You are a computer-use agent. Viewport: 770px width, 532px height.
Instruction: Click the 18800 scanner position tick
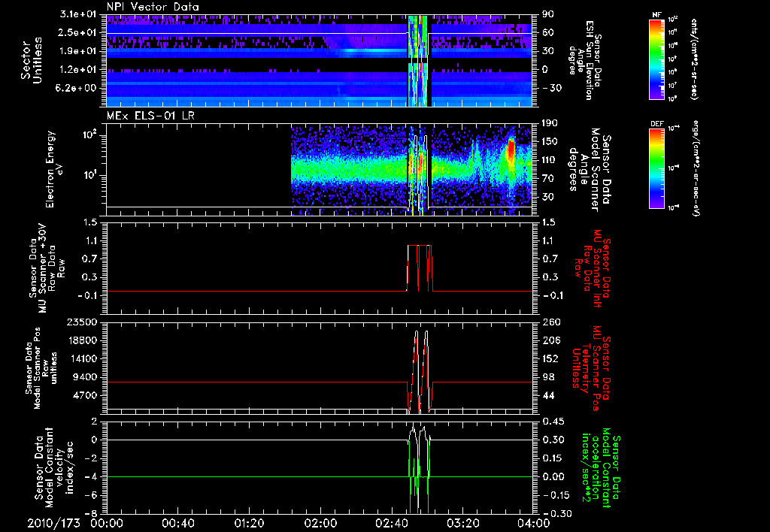tap(82, 340)
